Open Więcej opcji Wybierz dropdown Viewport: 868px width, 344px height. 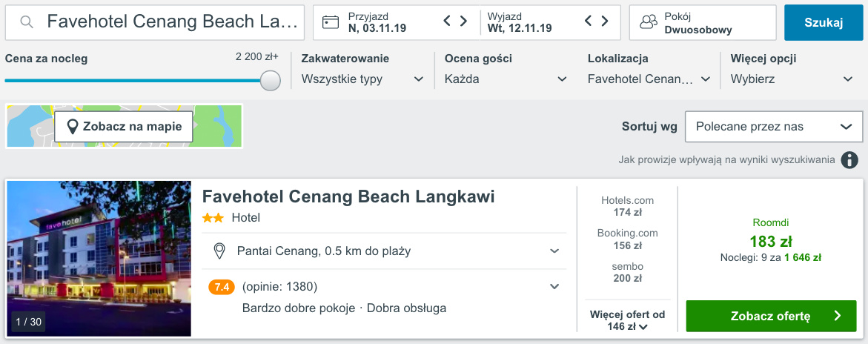point(792,79)
